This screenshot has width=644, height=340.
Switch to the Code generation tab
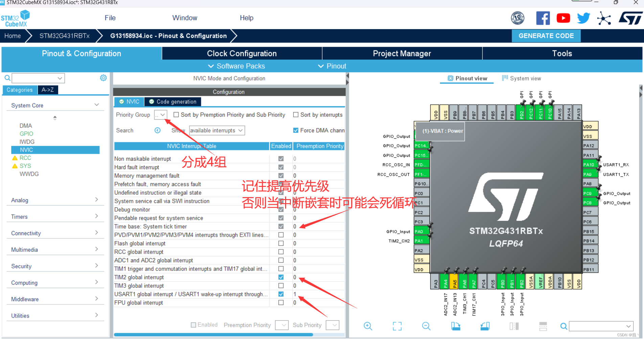173,102
